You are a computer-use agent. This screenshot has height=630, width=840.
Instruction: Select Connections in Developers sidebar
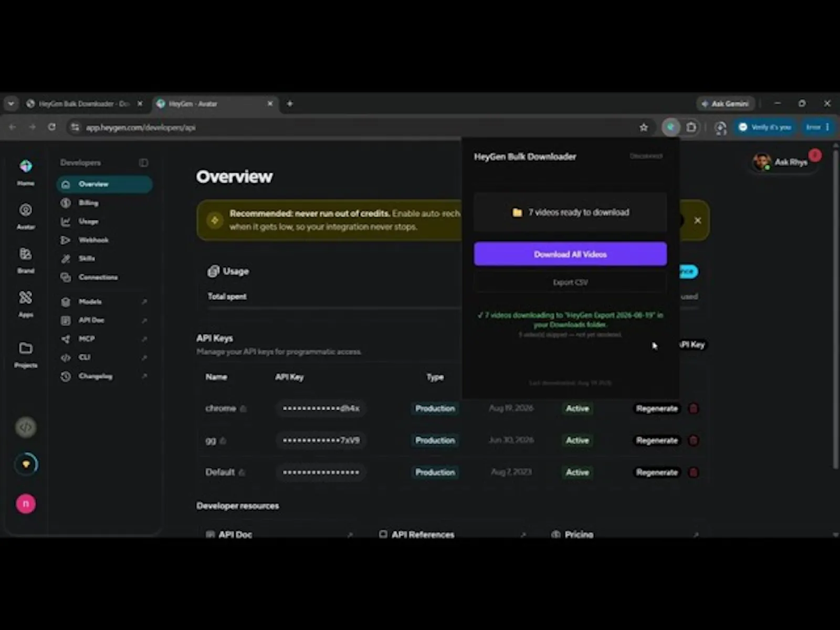click(104, 277)
